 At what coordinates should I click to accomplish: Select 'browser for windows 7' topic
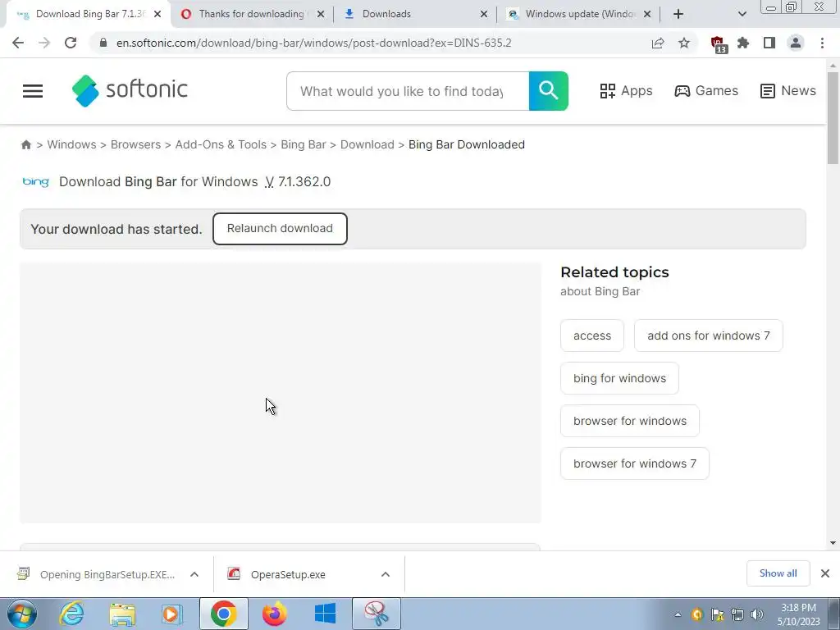click(634, 463)
